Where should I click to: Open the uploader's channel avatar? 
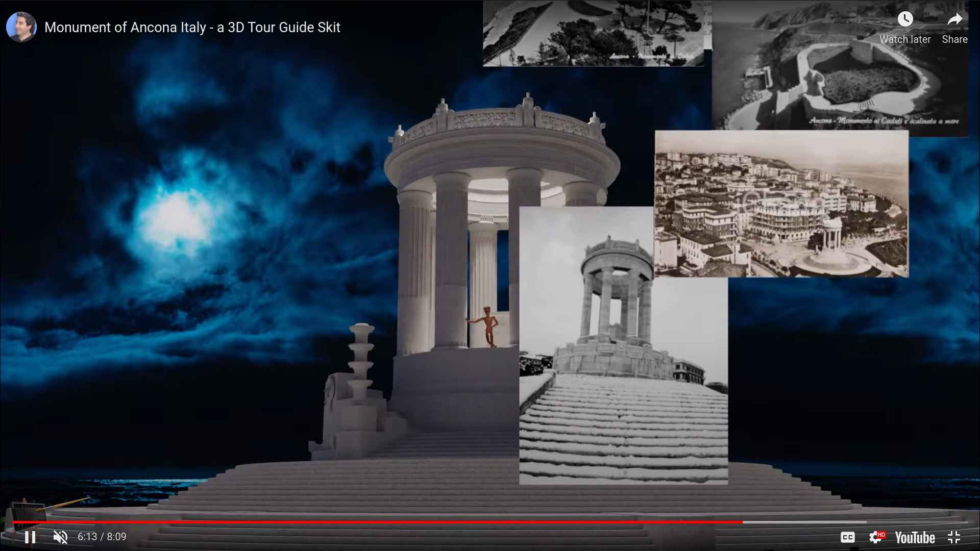21,27
